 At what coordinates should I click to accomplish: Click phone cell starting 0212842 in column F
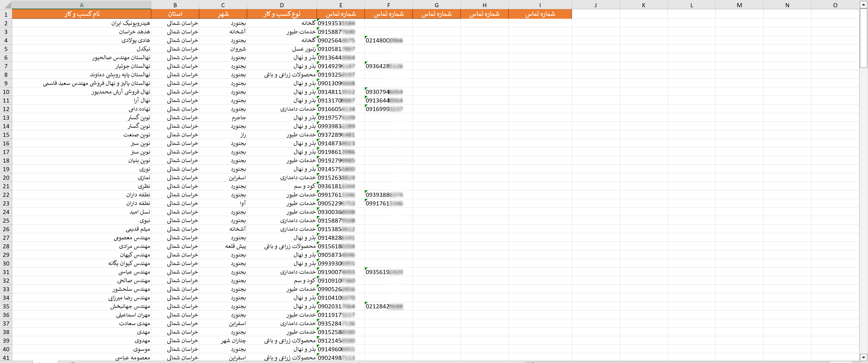pos(389,306)
